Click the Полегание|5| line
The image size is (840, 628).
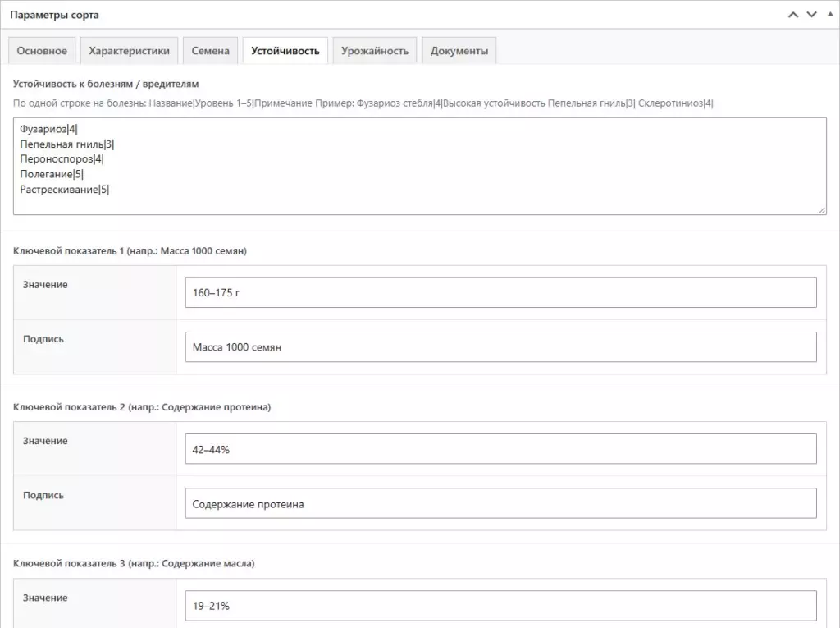click(x=52, y=174)
